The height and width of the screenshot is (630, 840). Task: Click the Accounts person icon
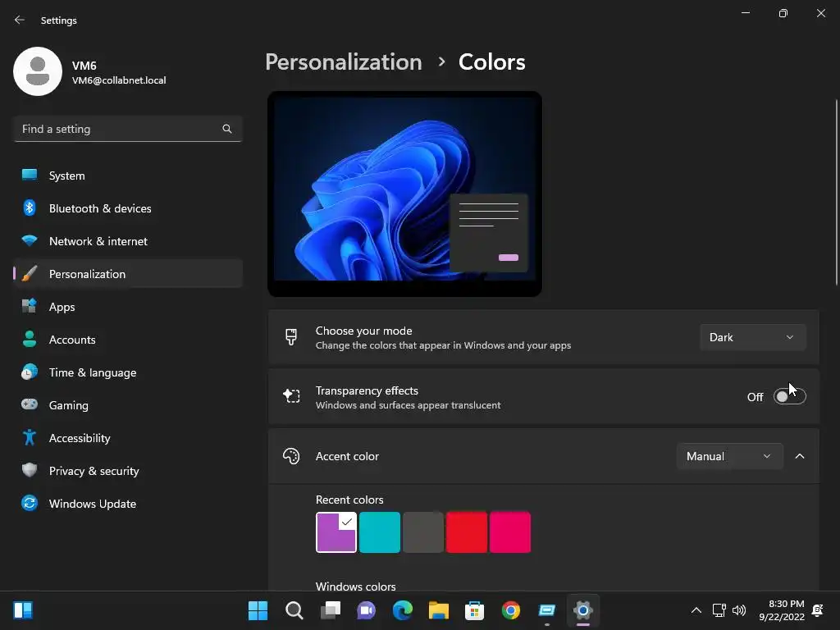tap(30, 339)
